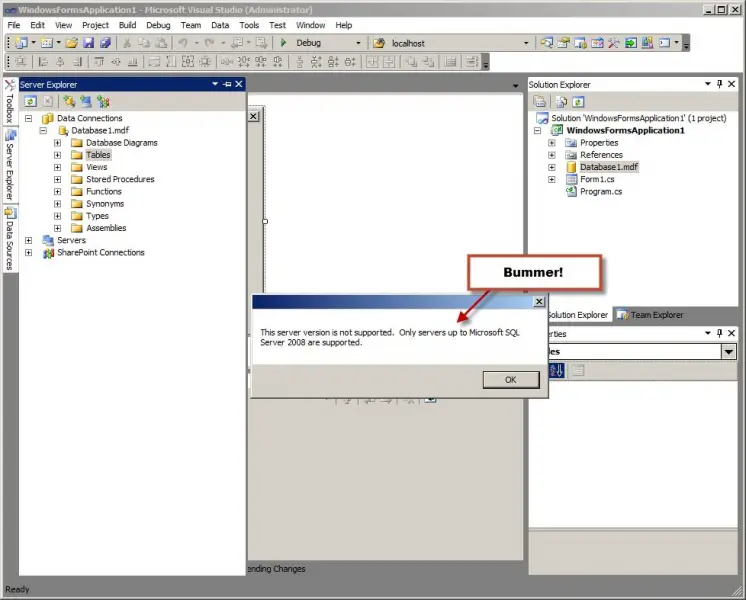Screen dimensions: 746x600
Task: Open the Project menu
Action: pyautogui.click(x=95, y=25)
